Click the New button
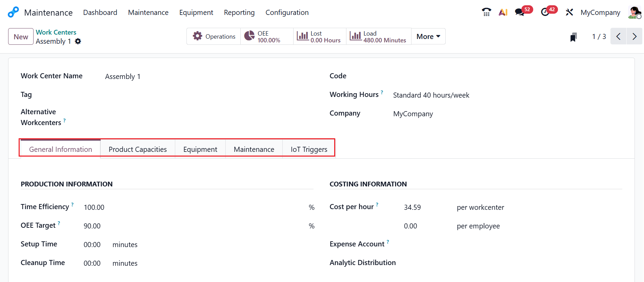 (21, 37)
